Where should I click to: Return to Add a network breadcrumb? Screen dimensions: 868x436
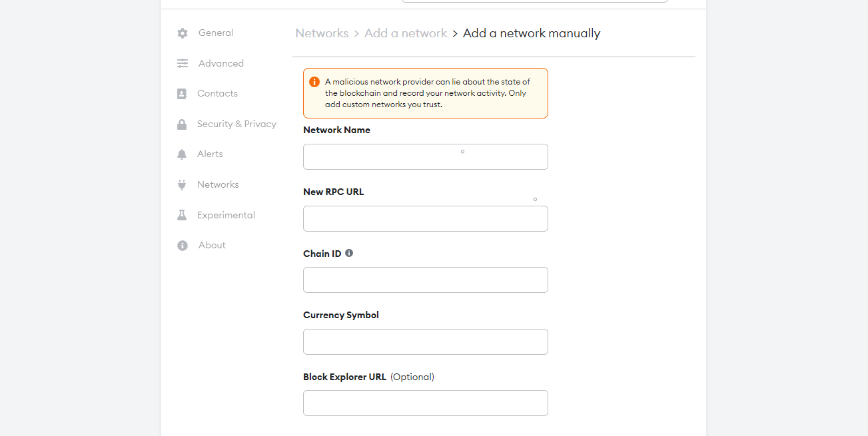tap(406, 33)
